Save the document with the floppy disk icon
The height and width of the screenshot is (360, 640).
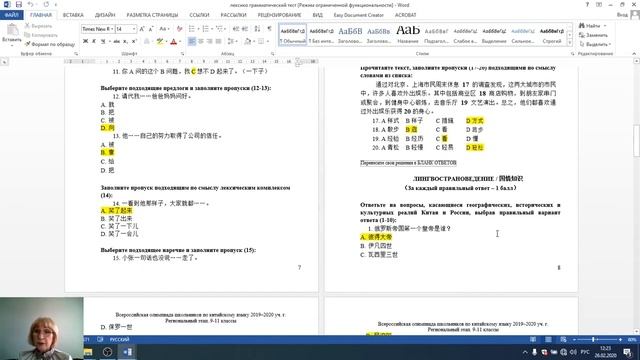pyautogui.click(x=19, y=4)
